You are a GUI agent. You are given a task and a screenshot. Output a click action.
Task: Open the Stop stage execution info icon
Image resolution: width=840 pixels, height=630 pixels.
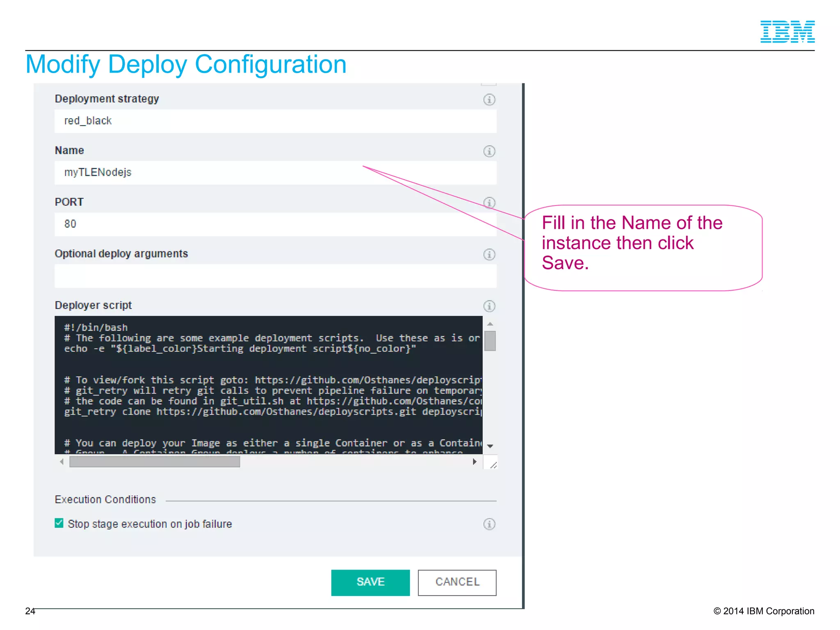pyautogui.click(x=489, y=524)
